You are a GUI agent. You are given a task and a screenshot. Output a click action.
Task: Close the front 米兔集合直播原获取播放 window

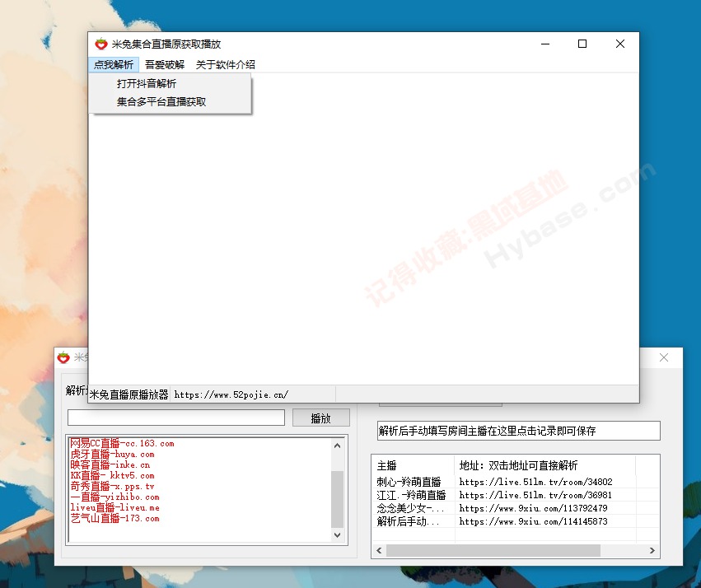620,44
